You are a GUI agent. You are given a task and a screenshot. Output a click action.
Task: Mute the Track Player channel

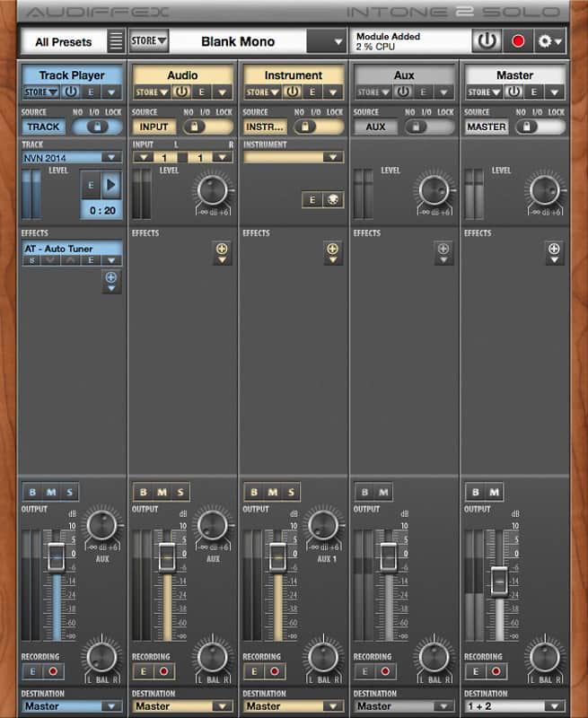point(51,492)
